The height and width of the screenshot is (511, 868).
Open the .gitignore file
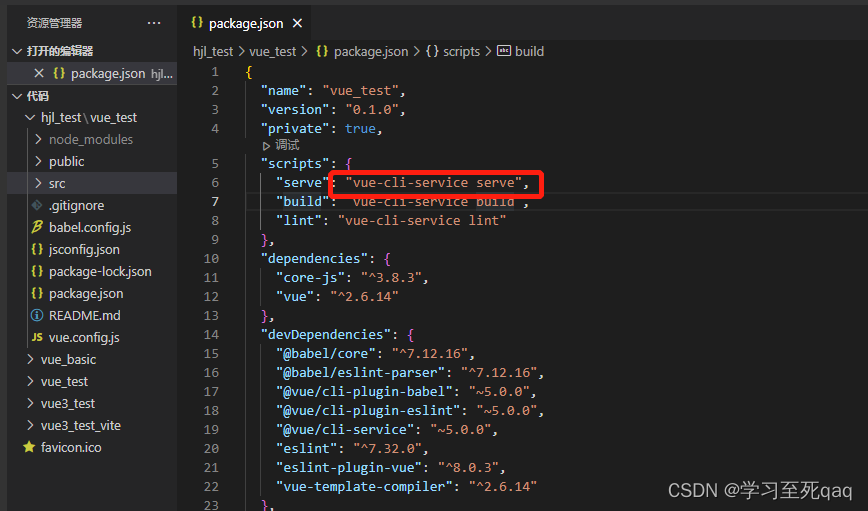click(x=76, y=205)
